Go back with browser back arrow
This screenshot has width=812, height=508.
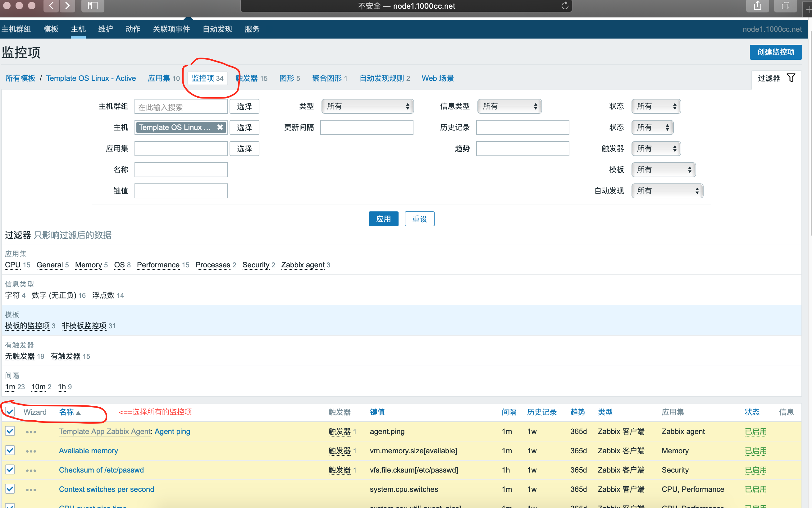(51, 6)
